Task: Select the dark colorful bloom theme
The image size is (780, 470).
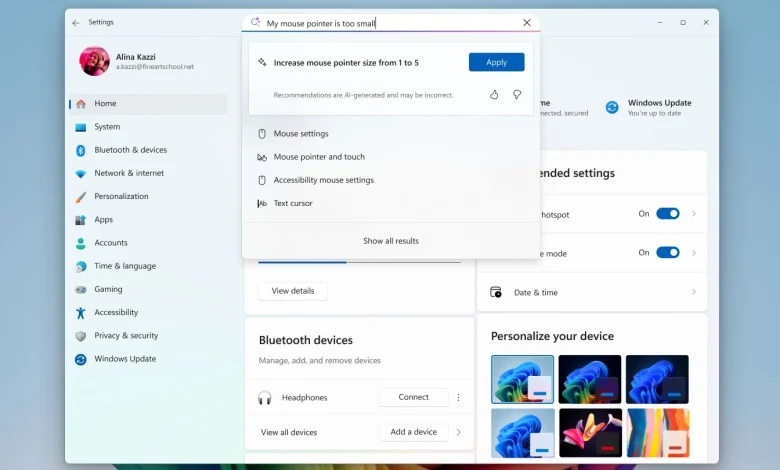Action: point(589,379)
